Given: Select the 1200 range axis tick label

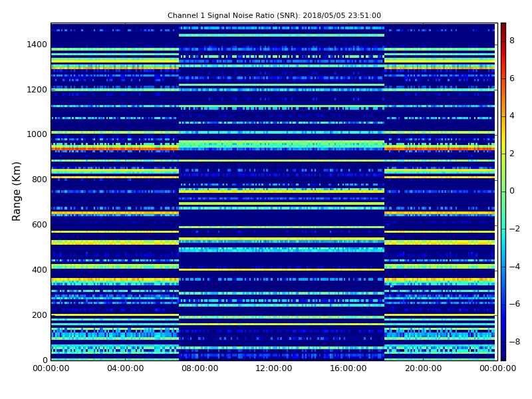Looking at the screenshot, I should [36, 90].
